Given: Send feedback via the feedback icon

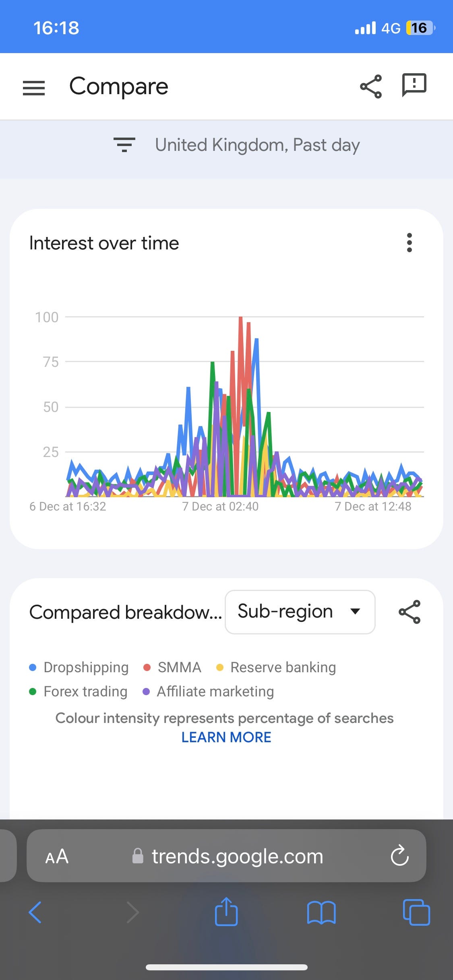Looking at the screenshot, I should point(413,85).
